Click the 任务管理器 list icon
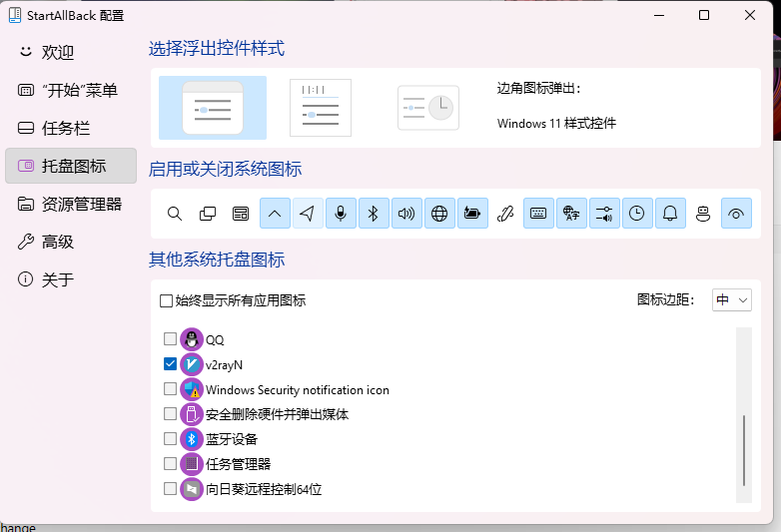 pyautogui.click(x=192, y=464)
